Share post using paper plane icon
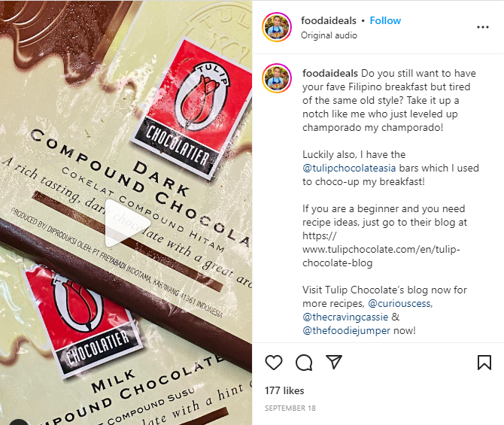The width and height of the screenshot is (504, 425). coord(334,362)
